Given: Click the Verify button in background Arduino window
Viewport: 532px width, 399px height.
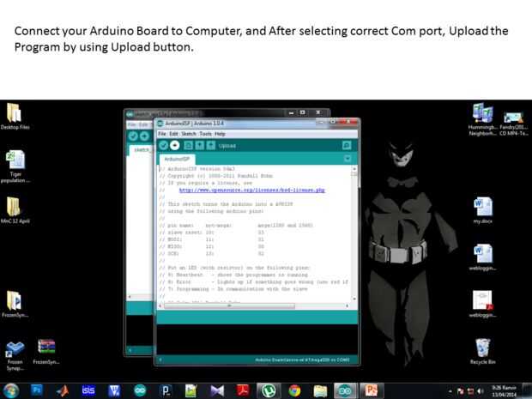Looking at the screenshot, I should (x=133, y=136).
